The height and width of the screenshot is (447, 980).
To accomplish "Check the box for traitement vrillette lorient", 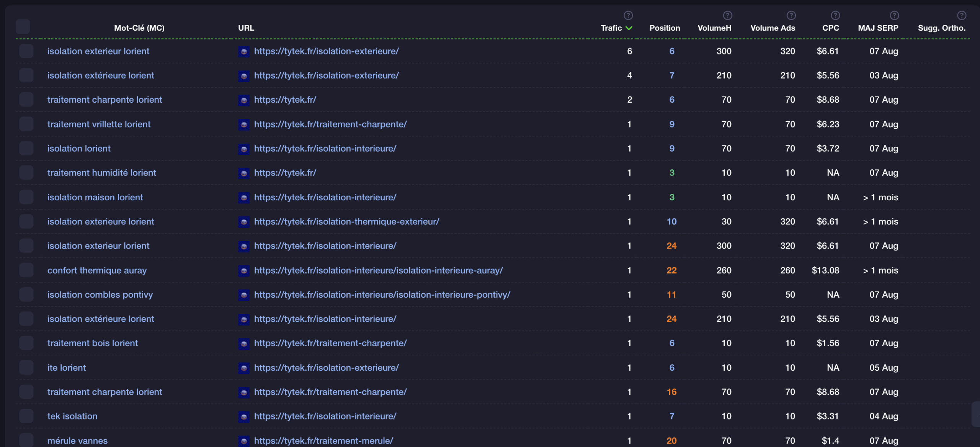I will [26, 124].
